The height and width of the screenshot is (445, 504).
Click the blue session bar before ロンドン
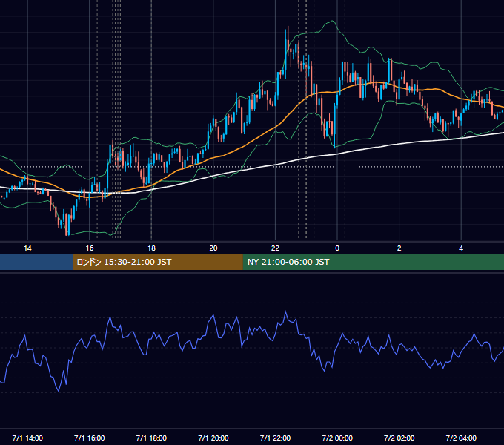coord(36,262)
